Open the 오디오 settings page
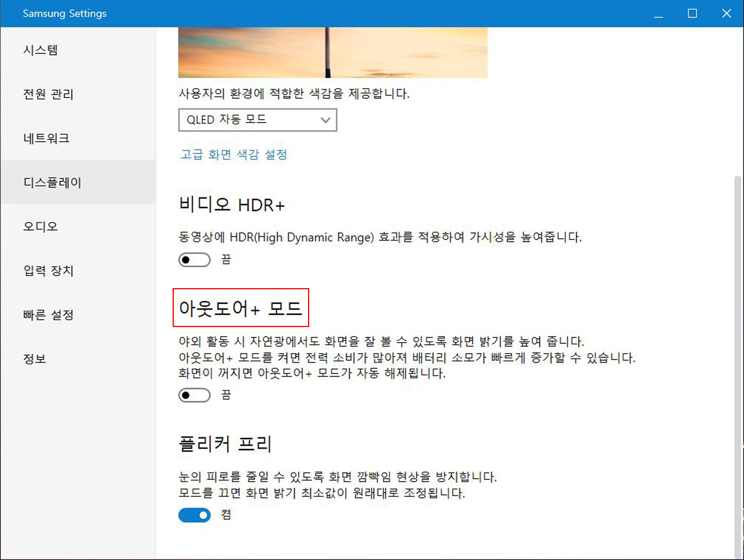 [41, 227]
